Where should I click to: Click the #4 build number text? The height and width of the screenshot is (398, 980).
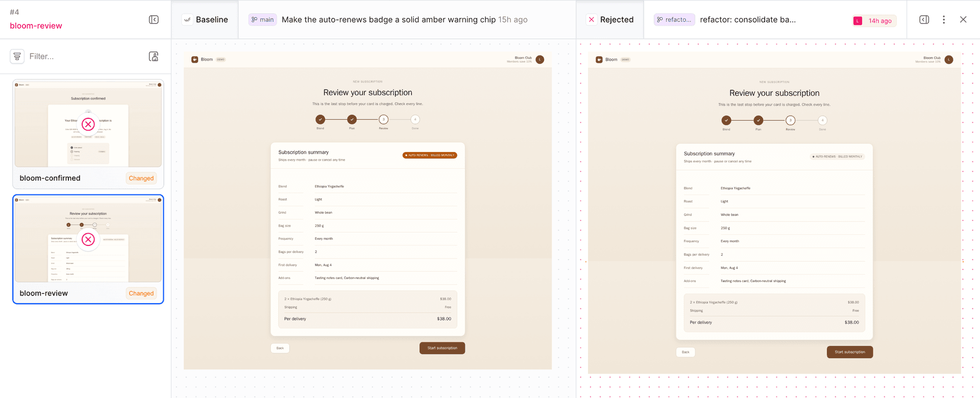coord(14,12)
